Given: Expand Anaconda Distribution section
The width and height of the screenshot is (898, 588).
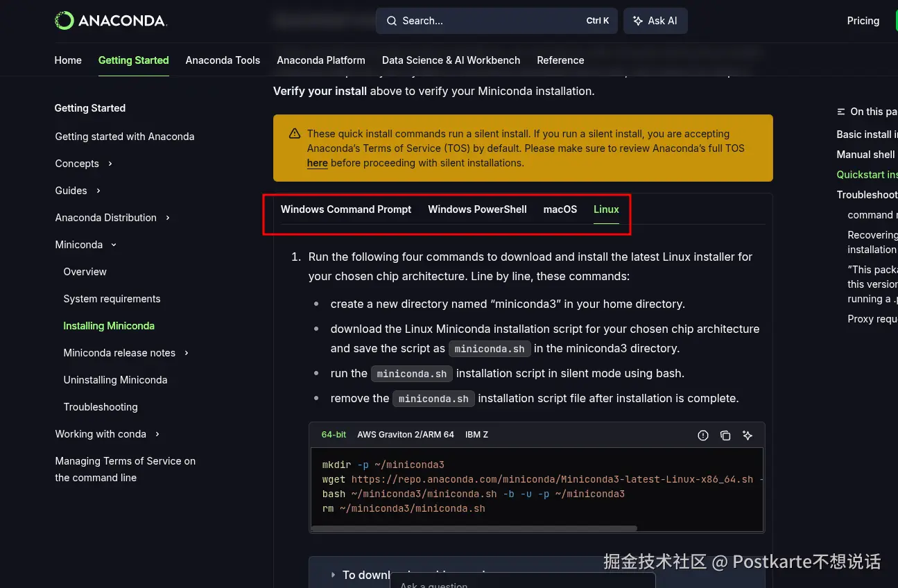Looking at the screenshot, I should click(113, 218).
